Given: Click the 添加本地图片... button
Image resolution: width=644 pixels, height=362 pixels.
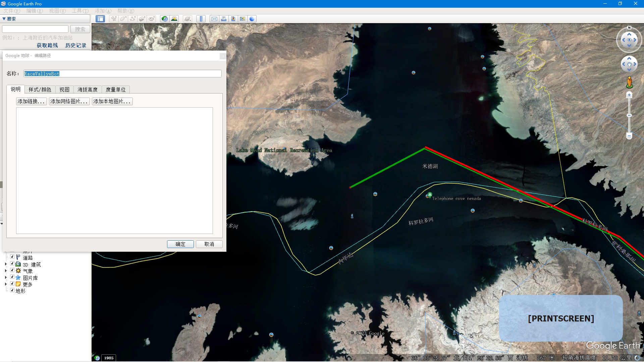Looking at the screenshot, I should pyautogui.click(x=112, y=101).
